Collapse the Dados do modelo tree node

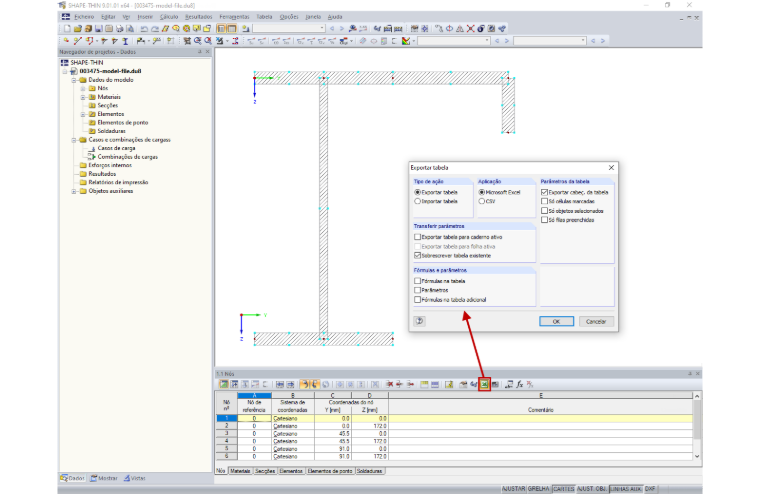pyautogui.click(x=74, y=80)
